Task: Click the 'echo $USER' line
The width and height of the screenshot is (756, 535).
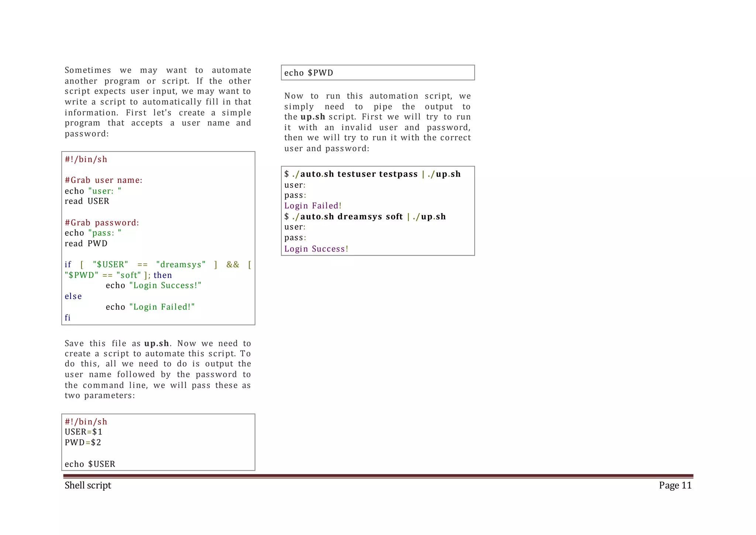Action: [90, 464]
